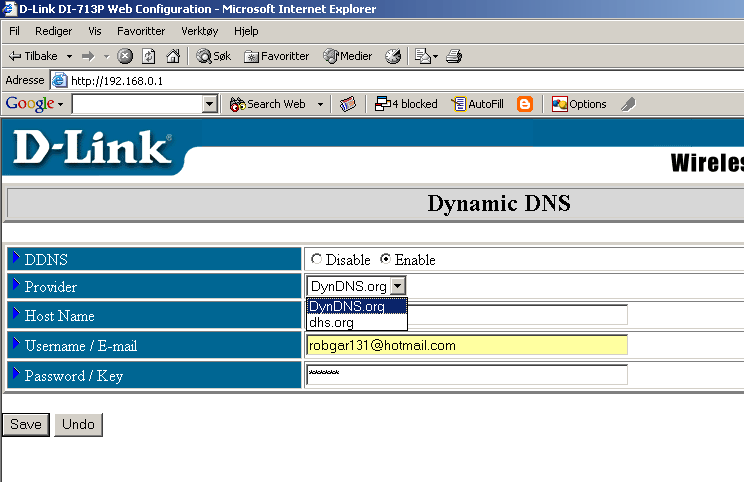This screenshot has width=744, height=482.
Task: Open Google toolbar Options
Action: 579,104
